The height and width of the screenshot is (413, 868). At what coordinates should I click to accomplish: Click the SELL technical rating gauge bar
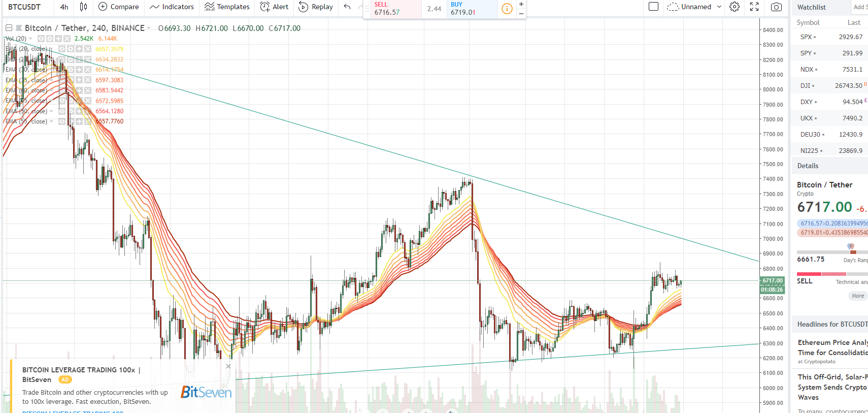[x=832, y=274]
